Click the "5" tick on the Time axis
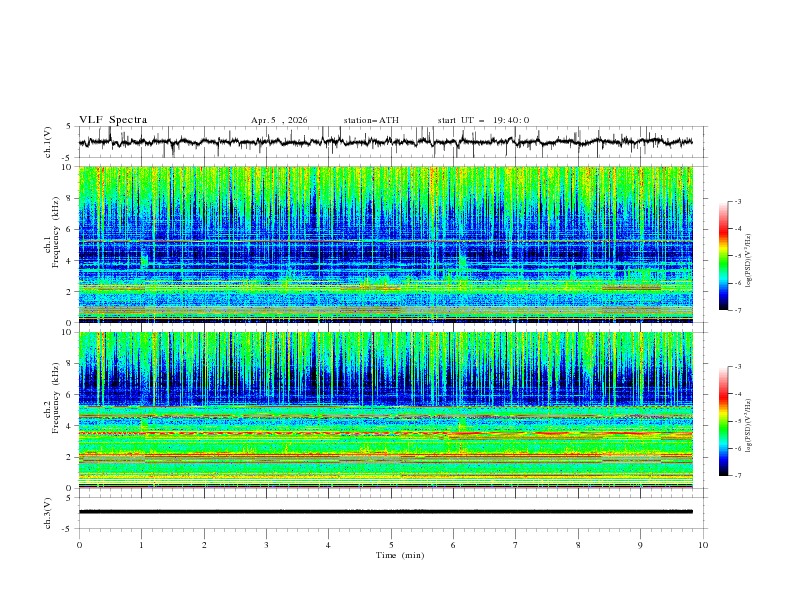The height and width of the screenshot is (612, 792). click(391, 545)
